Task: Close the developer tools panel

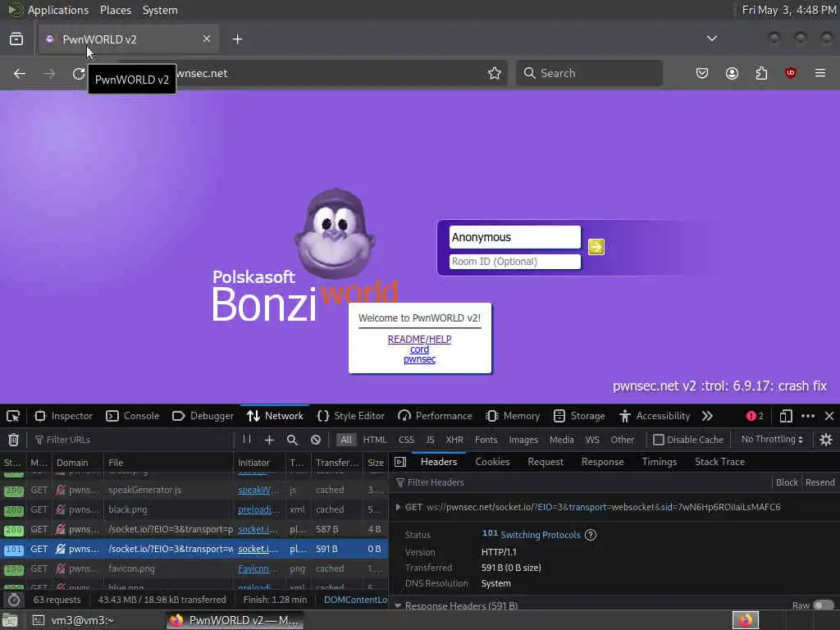Action: click(x=829, y=416)
